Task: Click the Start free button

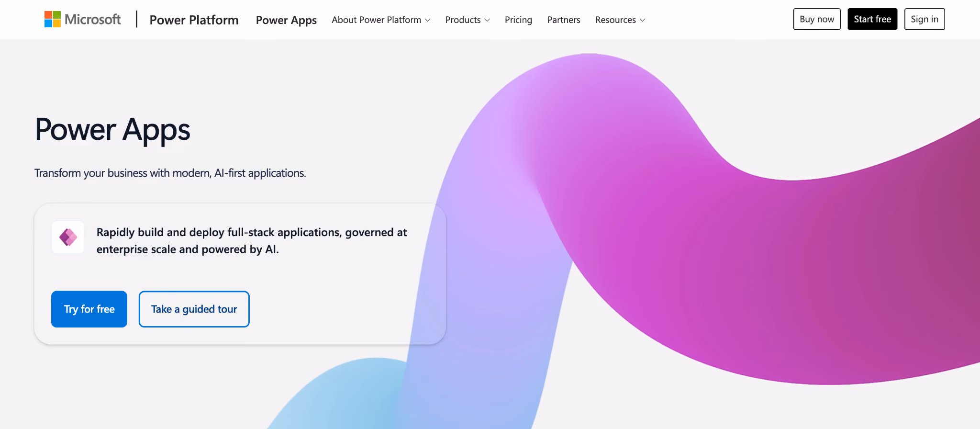Action: [872, 19]
